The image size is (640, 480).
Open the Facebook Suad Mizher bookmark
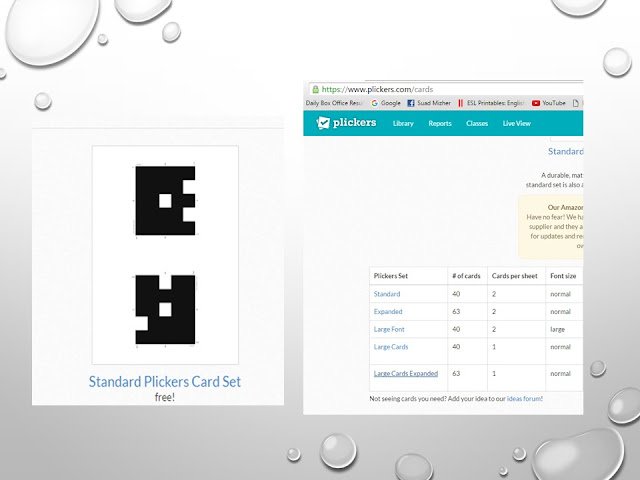coord(429,103)
